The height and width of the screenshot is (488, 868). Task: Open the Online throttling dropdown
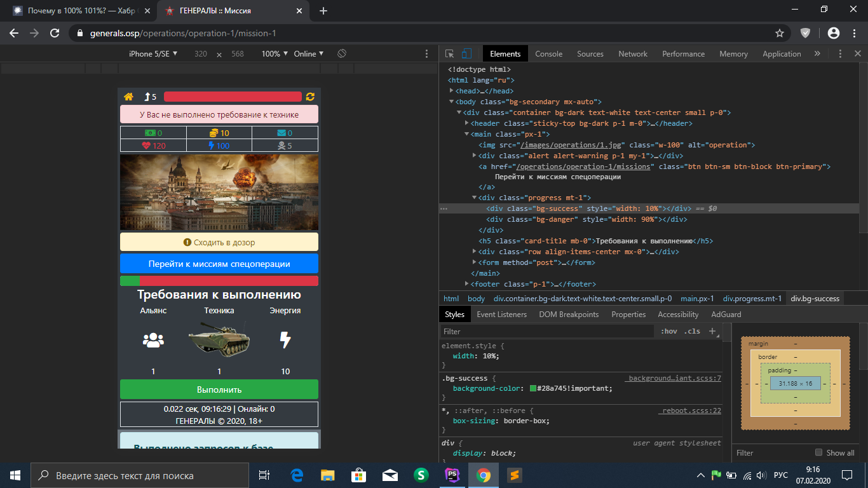click(x=309, y=54)
